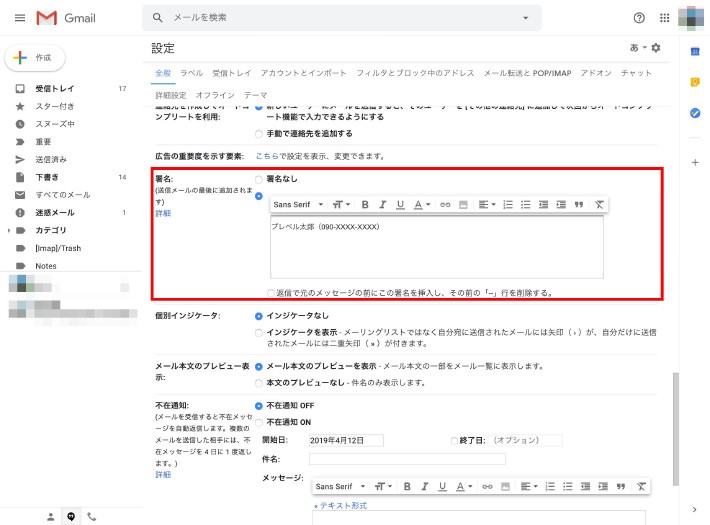
Task: Click the search magnifier icon
Action: point(157,18)
